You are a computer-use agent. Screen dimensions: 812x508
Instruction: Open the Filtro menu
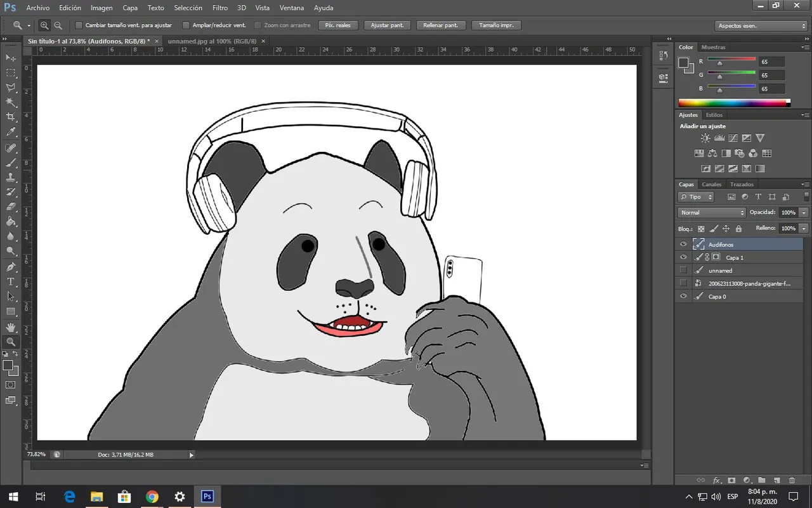(220, 8)
